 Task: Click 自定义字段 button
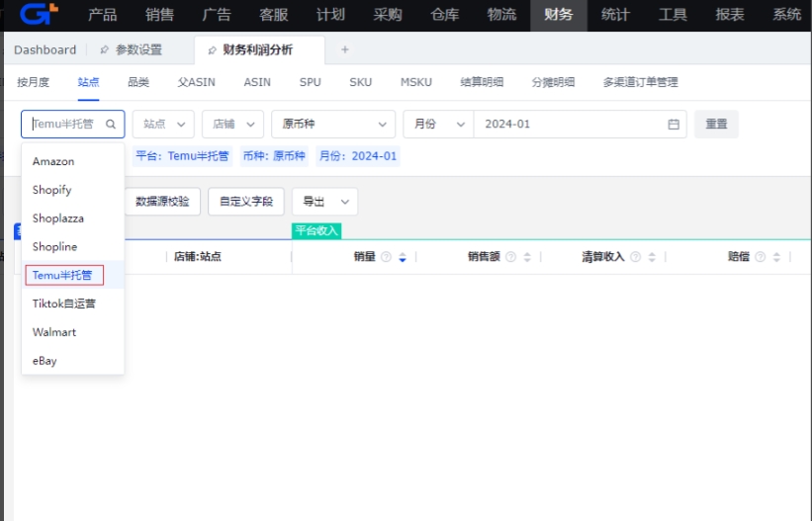tap(246, 202)
